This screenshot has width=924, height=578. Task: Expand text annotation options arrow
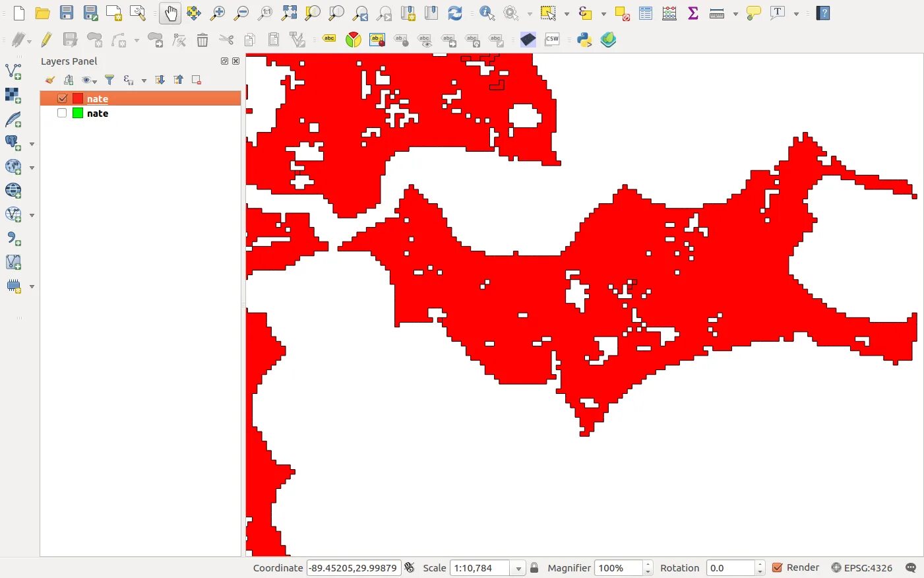tap(796, 14)
